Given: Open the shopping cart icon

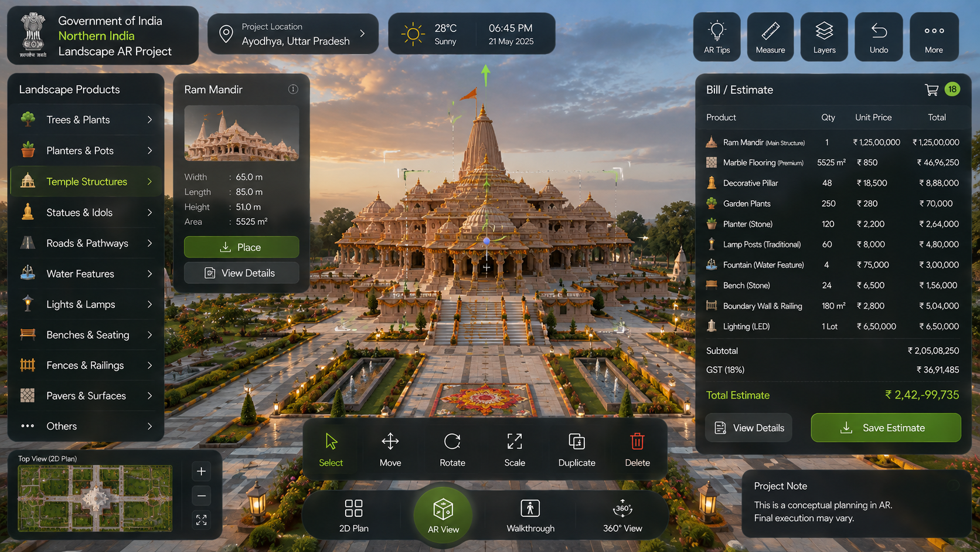Looking at the screenshot, I should coord(931,90).
